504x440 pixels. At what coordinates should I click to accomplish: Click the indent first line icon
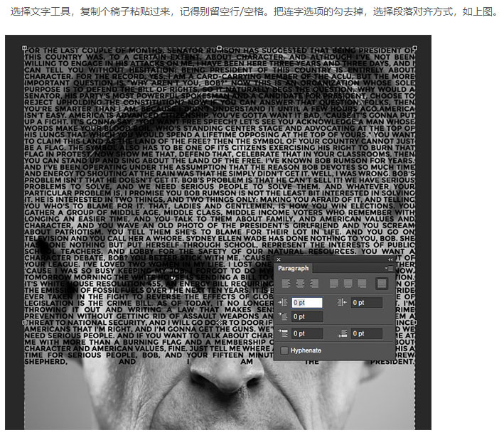[x=284, y=316]
